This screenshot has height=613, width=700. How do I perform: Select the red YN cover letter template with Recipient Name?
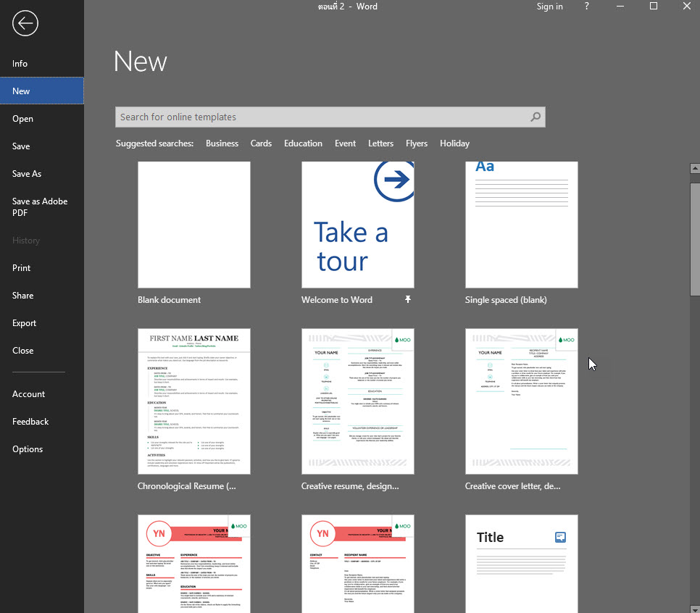[x=357, y=564]
